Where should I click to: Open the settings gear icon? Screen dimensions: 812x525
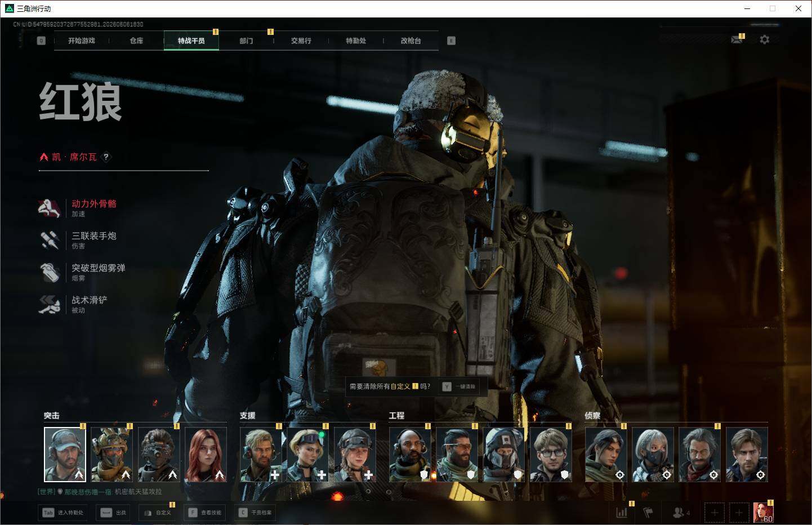click(764, 39)
